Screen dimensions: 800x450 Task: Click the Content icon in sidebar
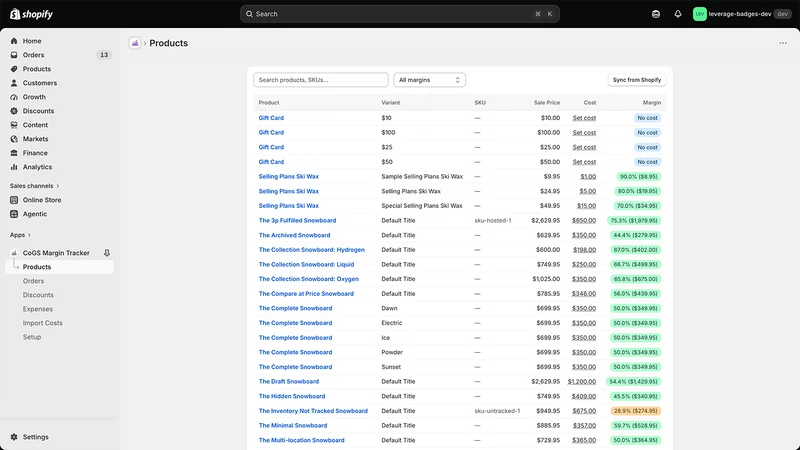tap(14, 125)
